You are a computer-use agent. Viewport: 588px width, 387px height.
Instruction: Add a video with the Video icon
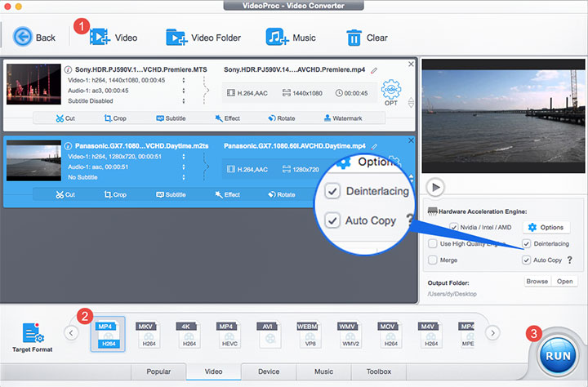[100, 37]
